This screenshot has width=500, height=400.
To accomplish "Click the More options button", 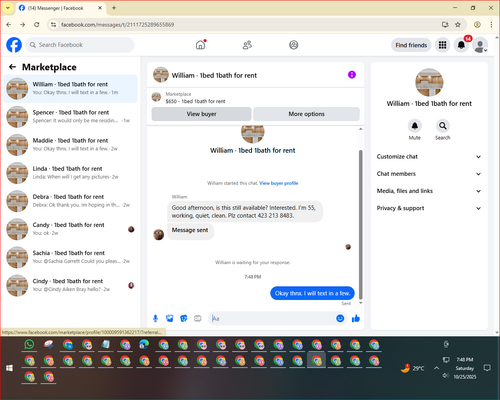I will 306,114.
